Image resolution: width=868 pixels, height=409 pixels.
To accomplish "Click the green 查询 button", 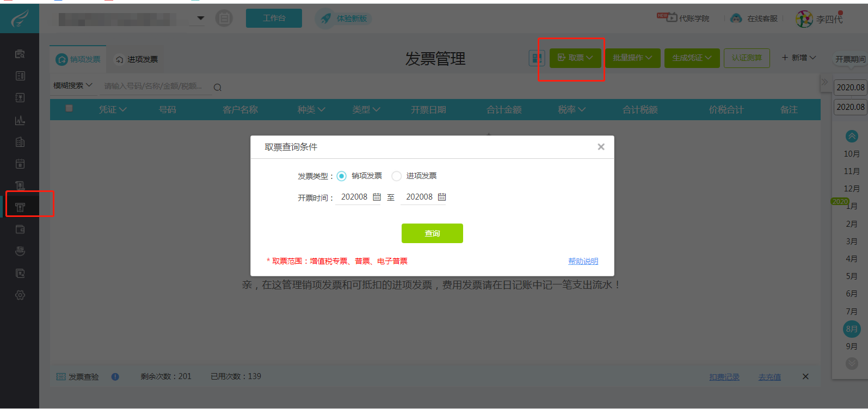I will 432,233.
